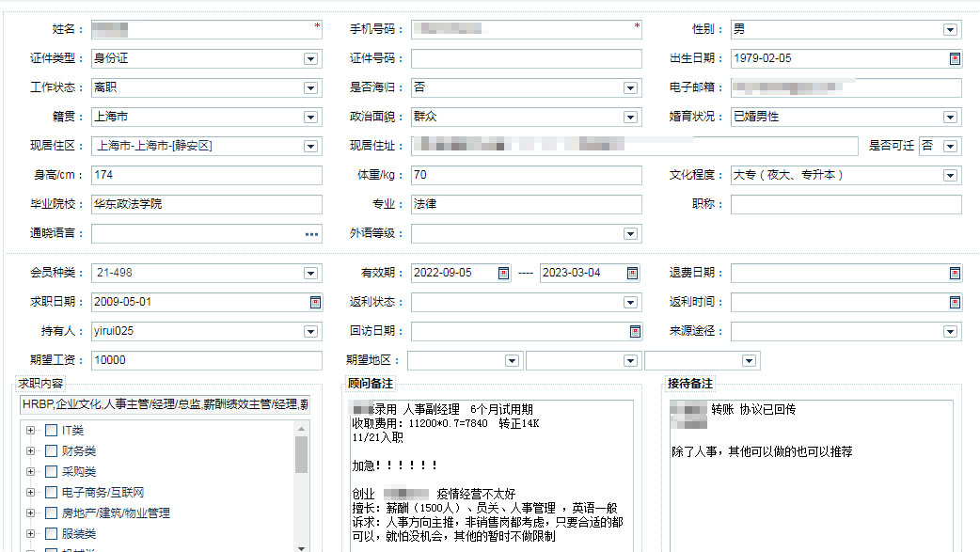
Task: Click the 退费日期 calendar icon
Action: (955, 274)
